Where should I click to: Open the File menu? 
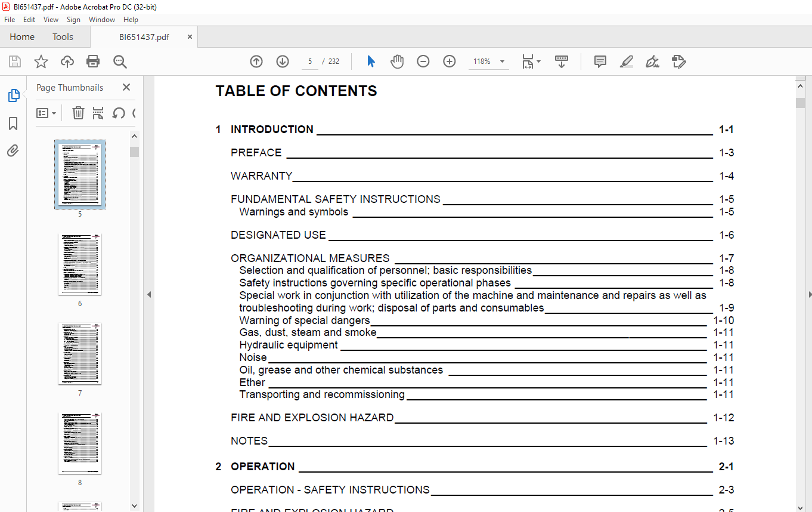point(10,20)
